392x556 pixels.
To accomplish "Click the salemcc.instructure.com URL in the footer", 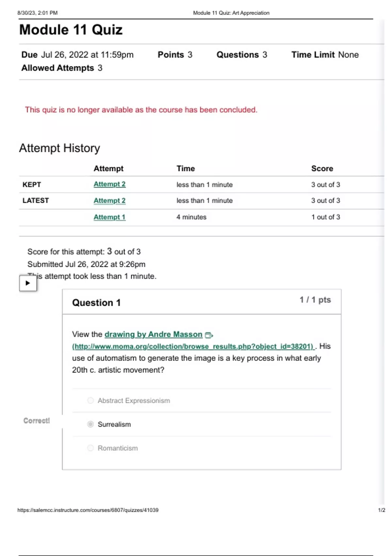I will [x=88, y=510].
